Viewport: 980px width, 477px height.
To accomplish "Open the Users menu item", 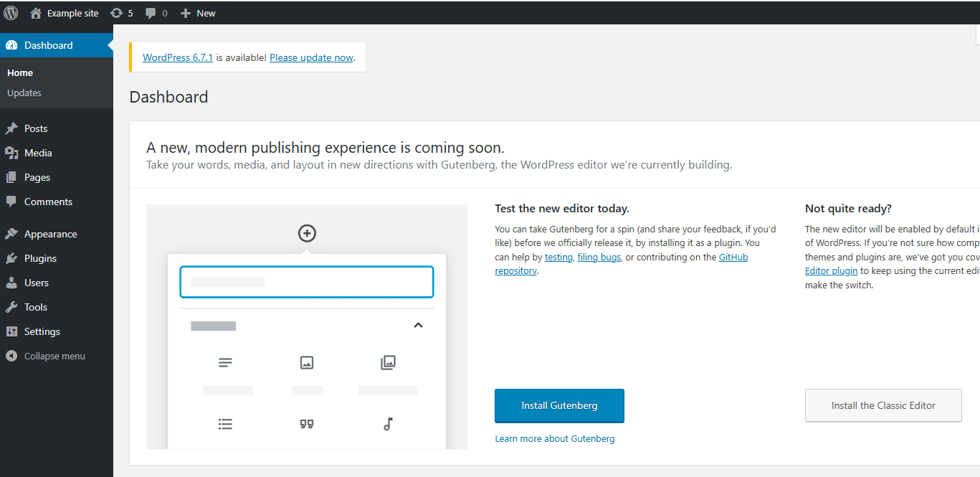I will [x=36, y=283].
